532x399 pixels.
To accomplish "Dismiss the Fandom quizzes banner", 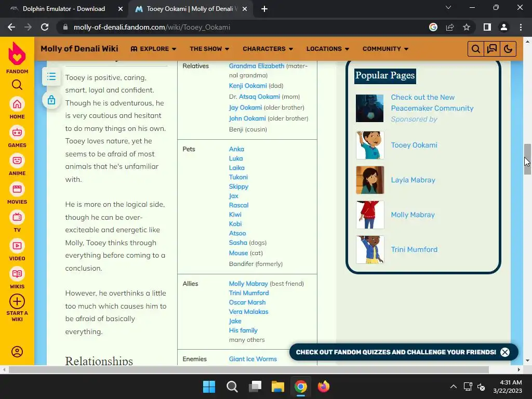I will coord(505,352).
